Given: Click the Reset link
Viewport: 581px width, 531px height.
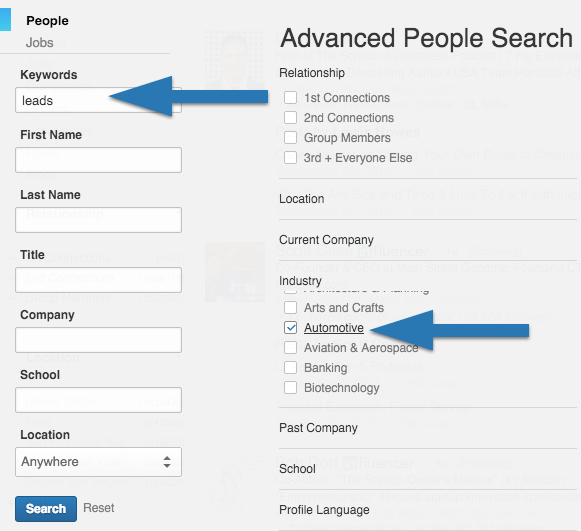Looking at the screenshot, I should (x=99, y=508).
